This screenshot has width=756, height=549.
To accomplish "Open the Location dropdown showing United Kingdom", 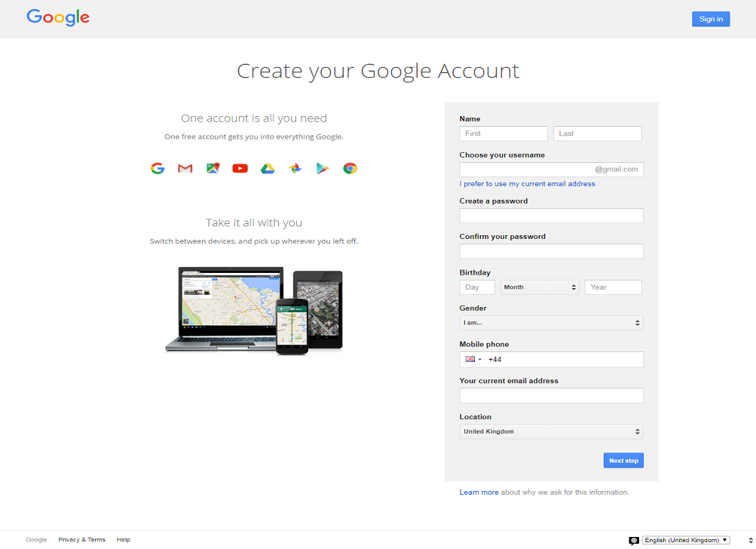I will [x=551, y=431].
